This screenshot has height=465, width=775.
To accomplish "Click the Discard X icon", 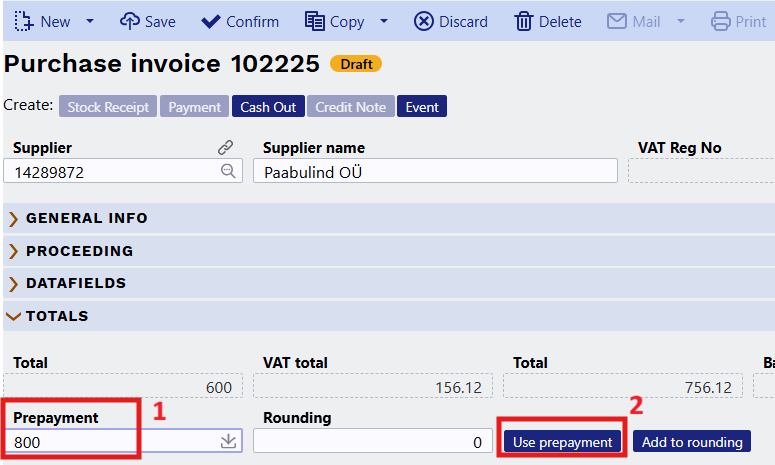I will click(424, 21).
